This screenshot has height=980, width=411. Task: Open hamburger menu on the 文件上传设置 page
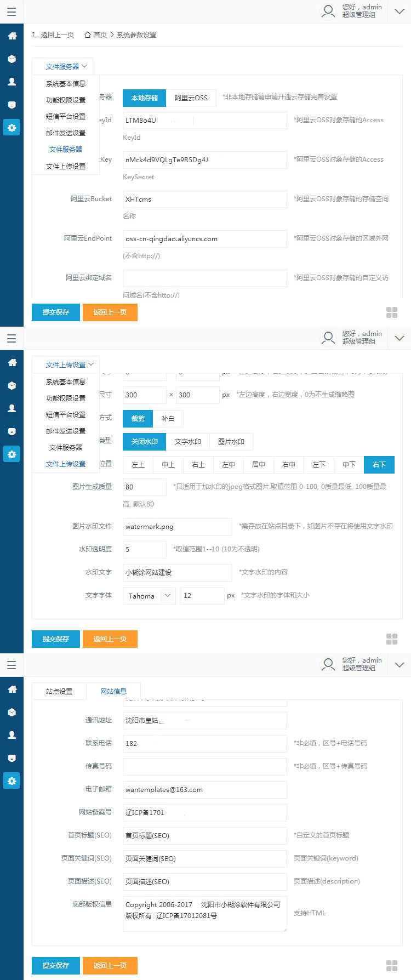[x=12, y=338]
